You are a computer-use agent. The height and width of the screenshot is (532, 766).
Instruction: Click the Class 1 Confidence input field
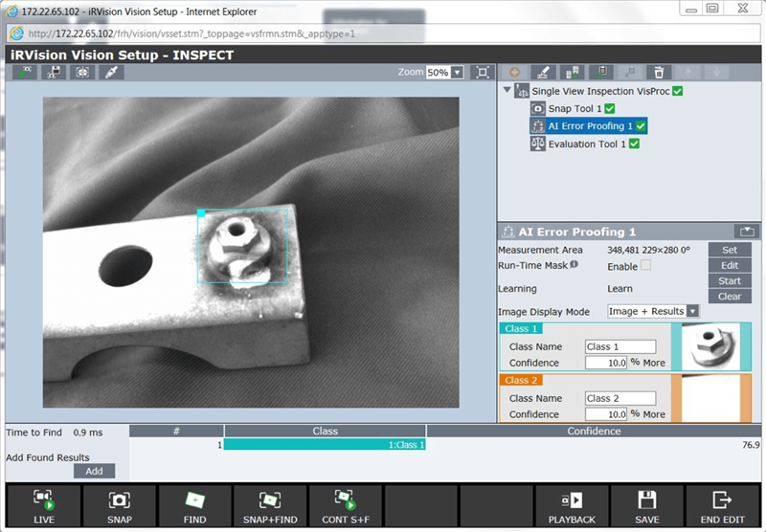tap(605, 363)
